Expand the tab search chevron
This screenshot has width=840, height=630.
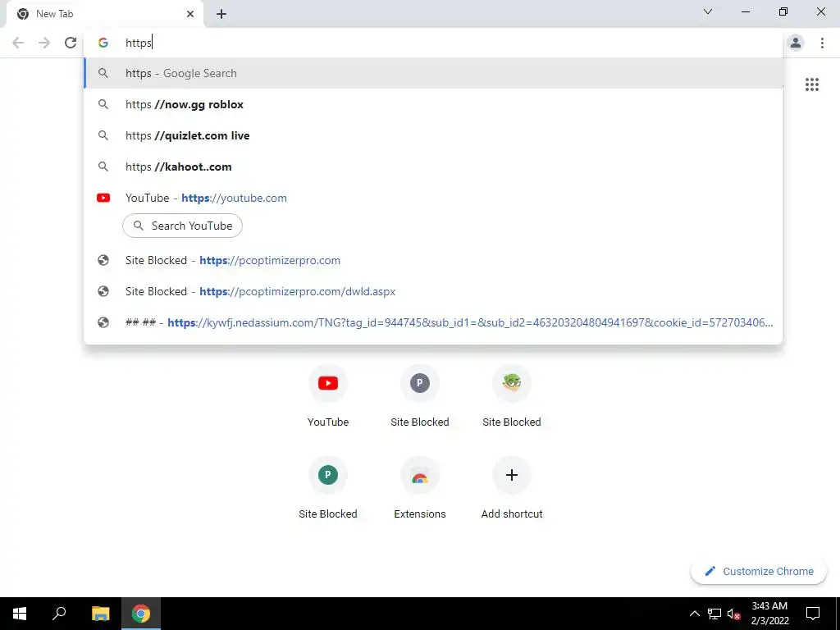coord(708,11)
